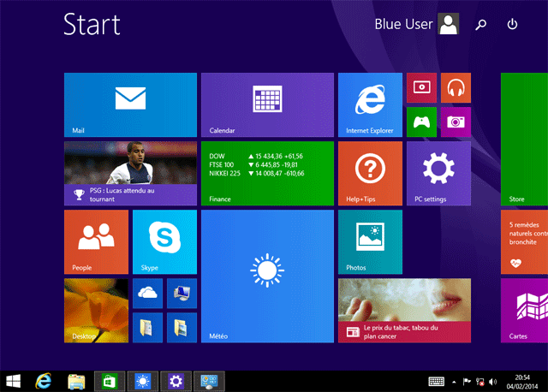Viewport: 548px width, 392px height.
Task: Open the network status tray icon
Action: coord(479,382)
